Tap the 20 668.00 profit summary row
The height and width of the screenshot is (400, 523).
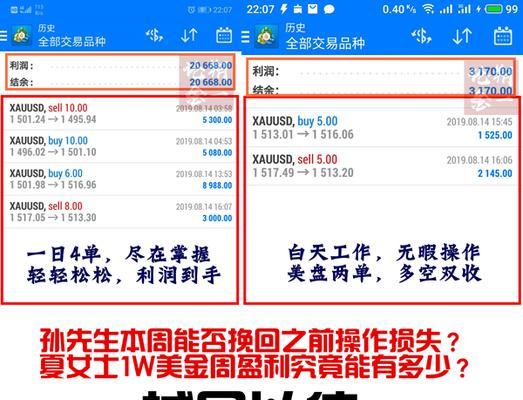120,65
